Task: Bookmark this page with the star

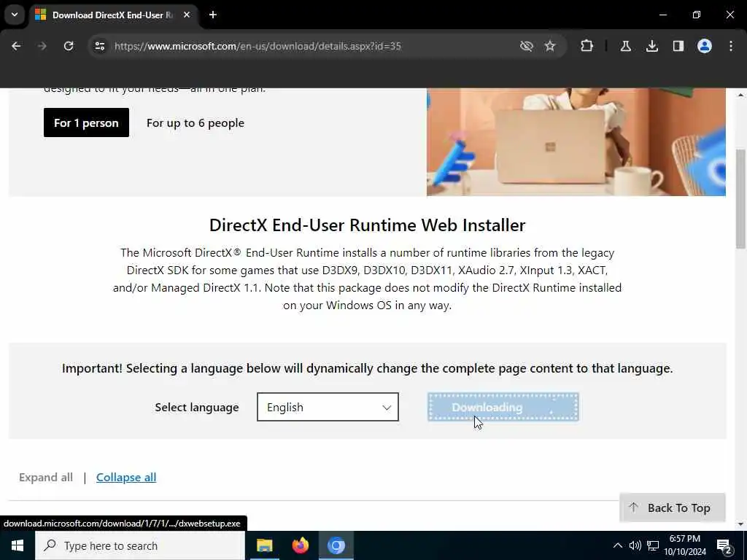Action: coord(550,46)
